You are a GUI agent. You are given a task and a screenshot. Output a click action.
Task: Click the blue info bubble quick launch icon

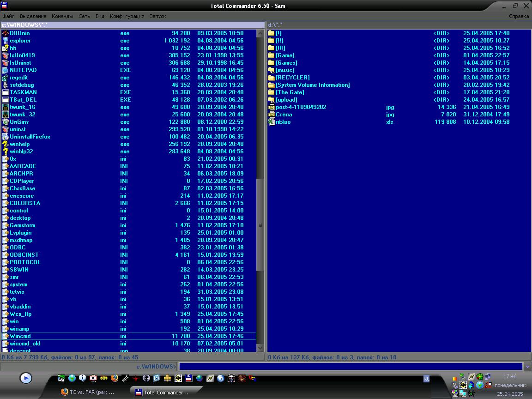[83, 378]
